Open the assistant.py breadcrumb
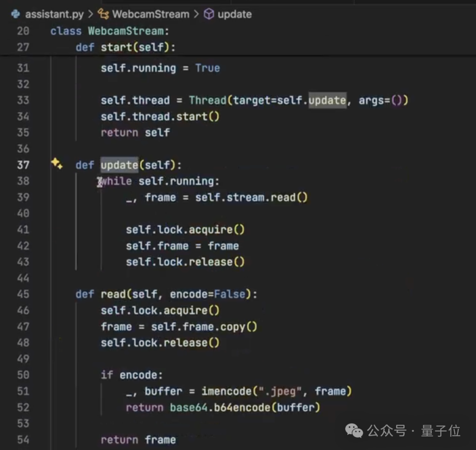 click(54, 14)
